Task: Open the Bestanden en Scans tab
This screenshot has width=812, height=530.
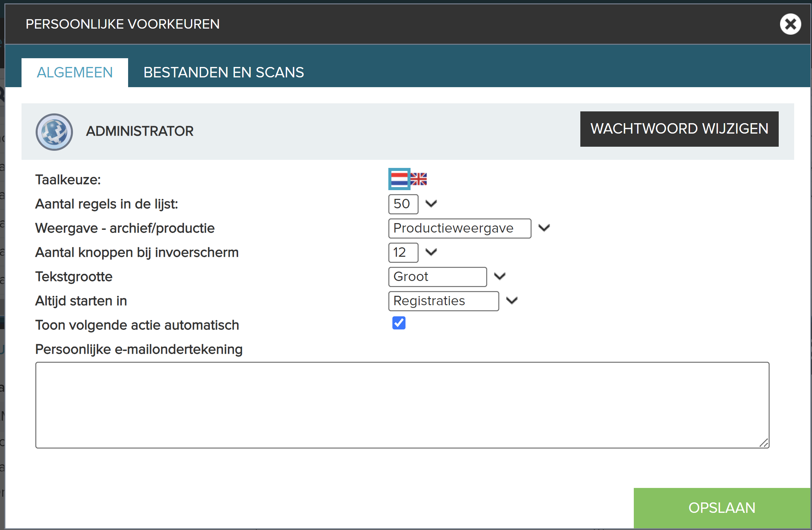Action: tap(224, 73)
